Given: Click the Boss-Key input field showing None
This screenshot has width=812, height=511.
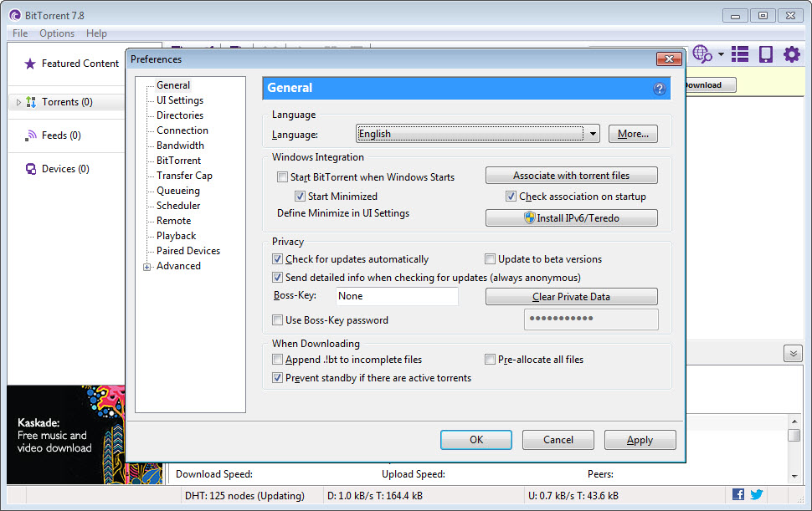Looking at the screenshot, I should click(x=397, y=296).
